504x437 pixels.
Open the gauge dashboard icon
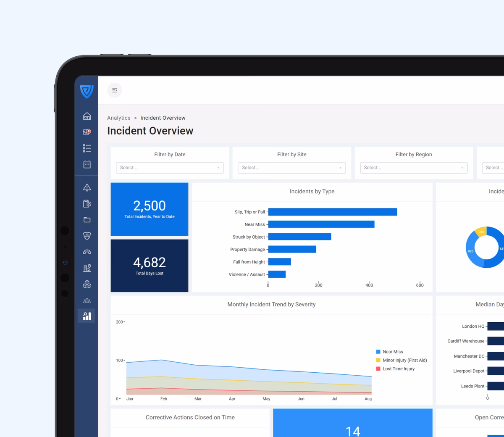click(x=87, y=252)
